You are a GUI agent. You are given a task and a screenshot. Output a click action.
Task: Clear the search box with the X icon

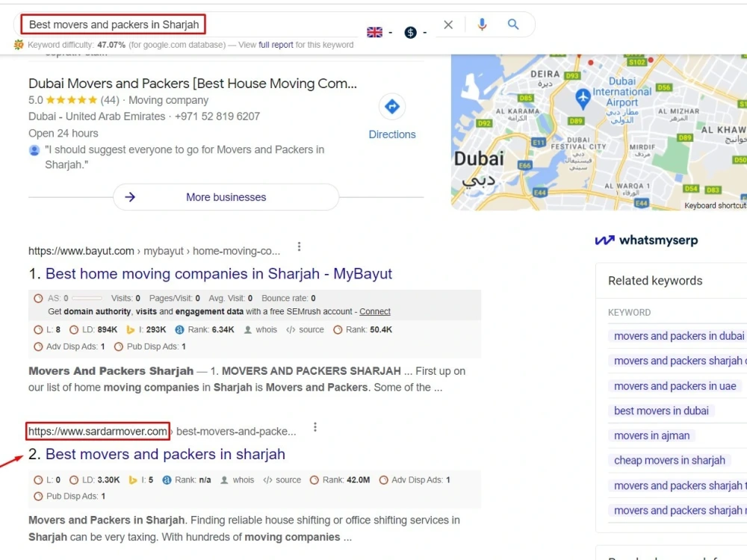tap(448, 25)
